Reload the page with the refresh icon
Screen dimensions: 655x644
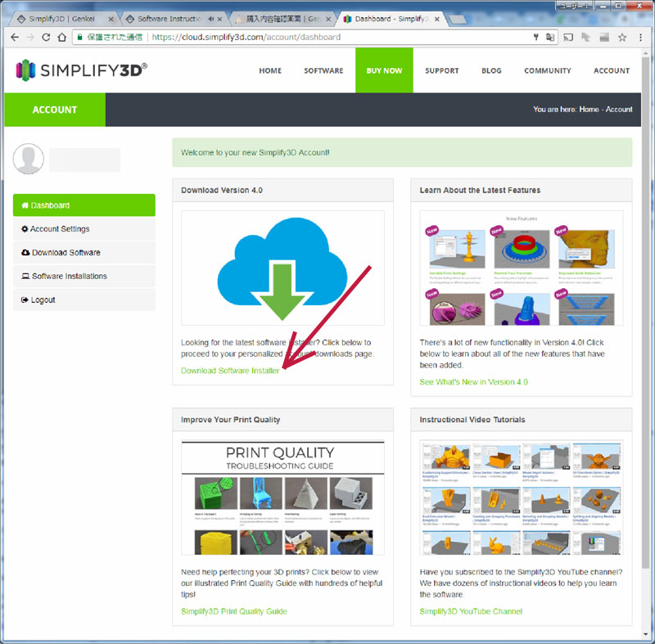pos(46,37)
